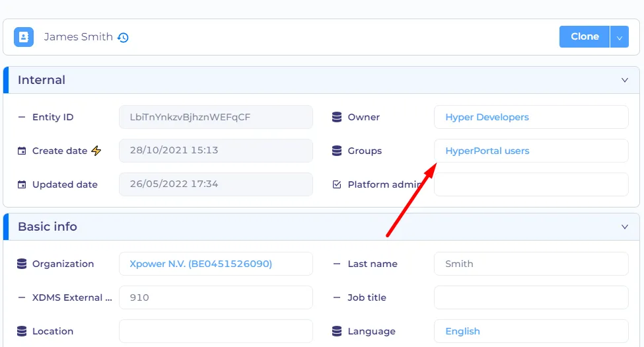The width and height of the screenshot is (644, 347).
Task: Collapse the Basic info section chevron
Action: pyautogui.click(x=625, y=227)
